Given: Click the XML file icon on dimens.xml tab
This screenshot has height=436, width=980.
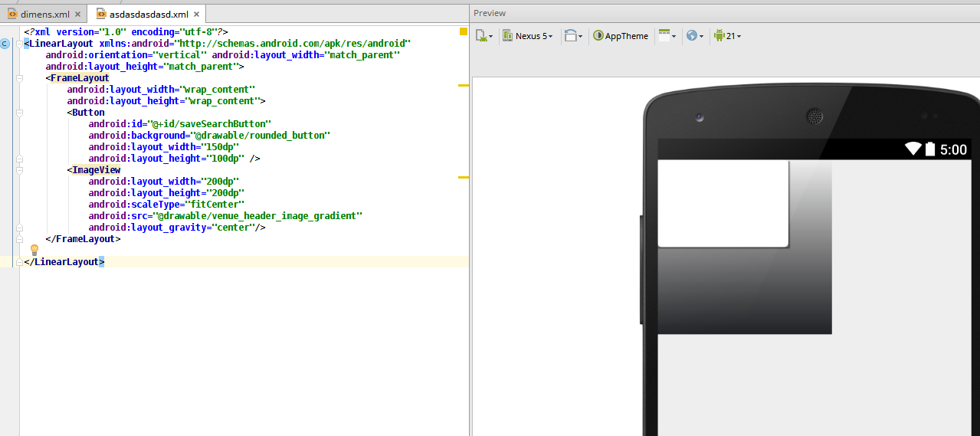Looking at the screenshot, I should (x=12, y=14).
